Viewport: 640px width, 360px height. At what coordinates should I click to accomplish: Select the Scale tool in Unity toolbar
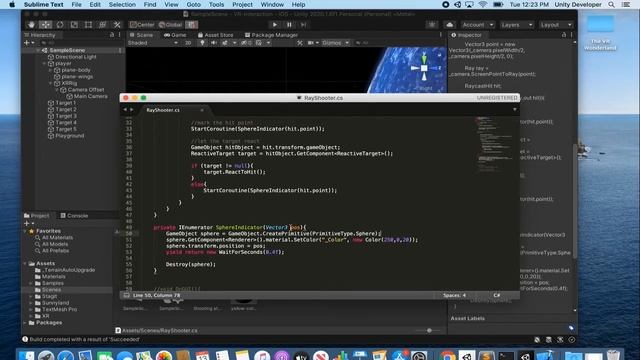(x=74, y=24)
